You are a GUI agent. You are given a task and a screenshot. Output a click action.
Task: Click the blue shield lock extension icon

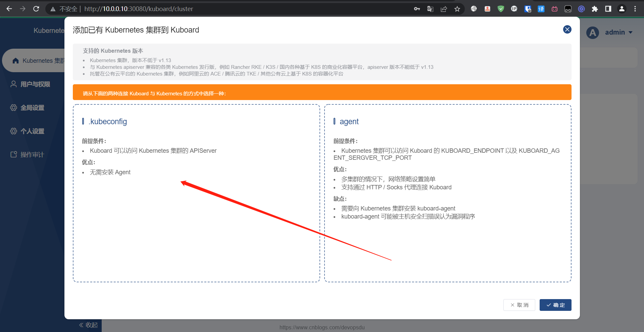[x=528, y=9]
